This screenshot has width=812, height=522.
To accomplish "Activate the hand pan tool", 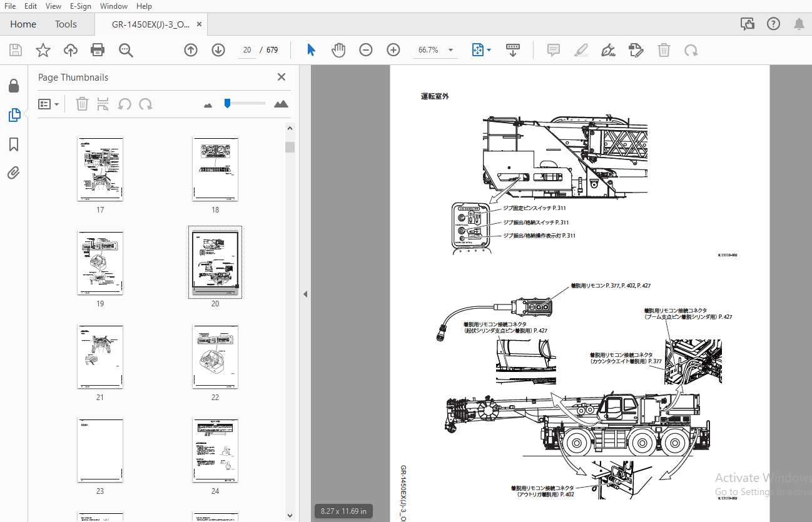I will (338, 50).
